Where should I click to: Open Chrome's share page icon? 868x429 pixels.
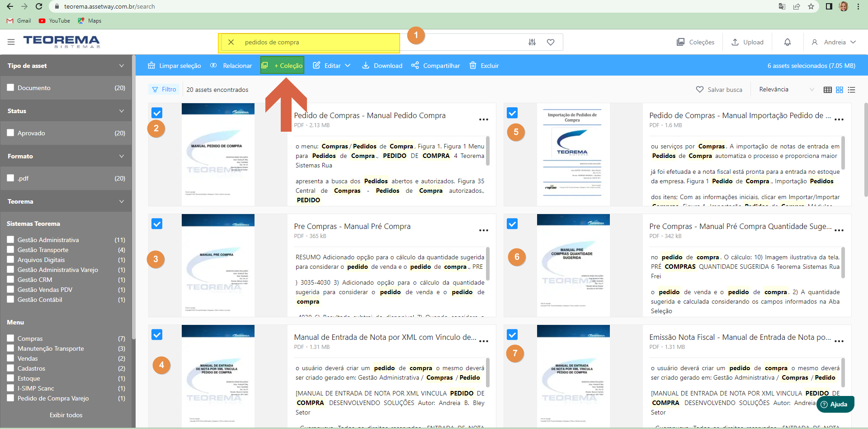[797, 6]
